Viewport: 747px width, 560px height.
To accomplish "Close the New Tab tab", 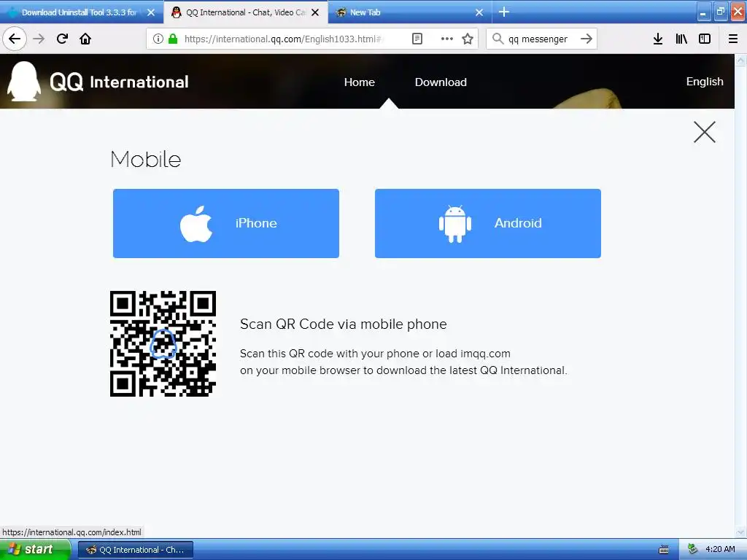I will click(479, 12).
